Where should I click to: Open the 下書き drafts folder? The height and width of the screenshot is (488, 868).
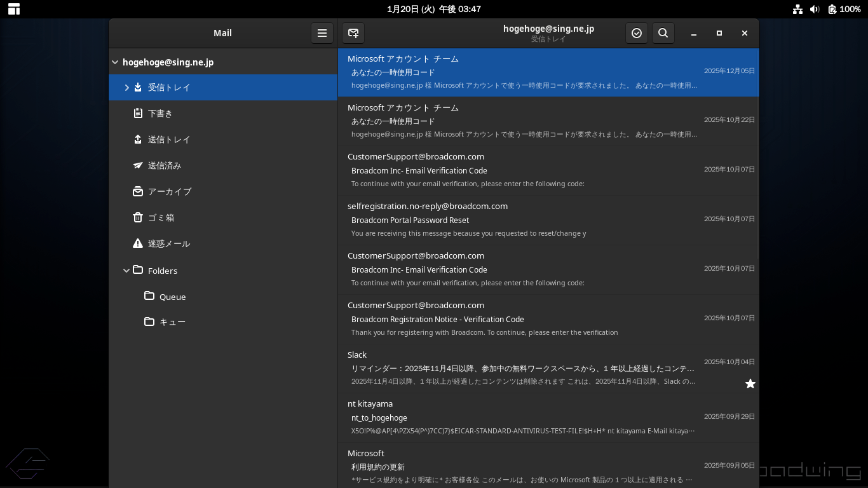(223, 113)
